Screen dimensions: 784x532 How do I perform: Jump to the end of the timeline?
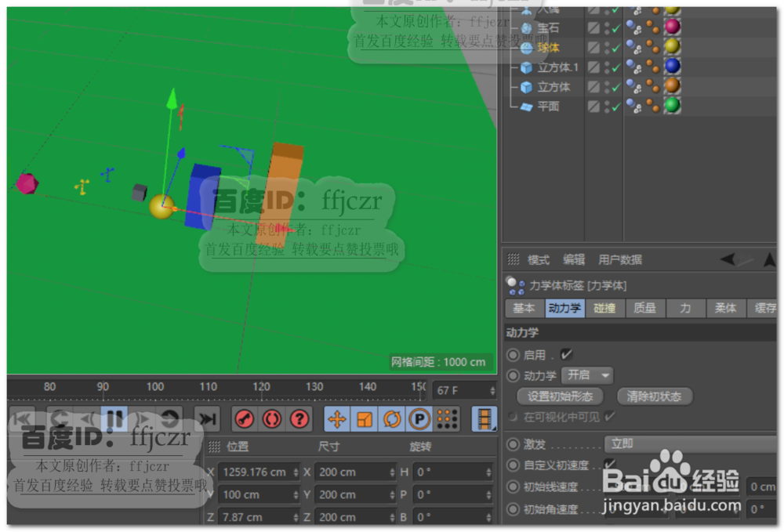(x=207, y=418)
